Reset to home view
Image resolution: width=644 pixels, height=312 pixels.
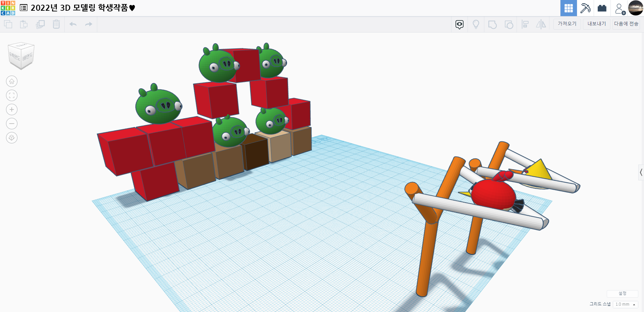(12, 81)
